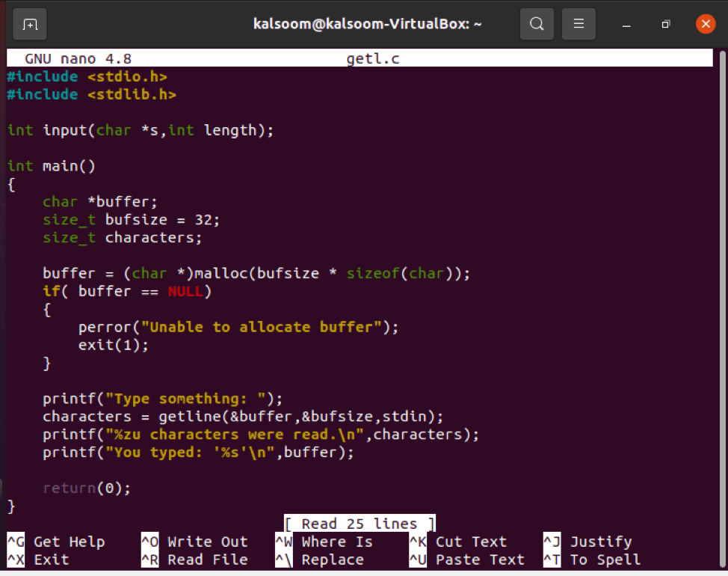Image resolution: width=728 pixels, height=576 pixels.
Task: Click Write Out to save the file
Action: 207,541
